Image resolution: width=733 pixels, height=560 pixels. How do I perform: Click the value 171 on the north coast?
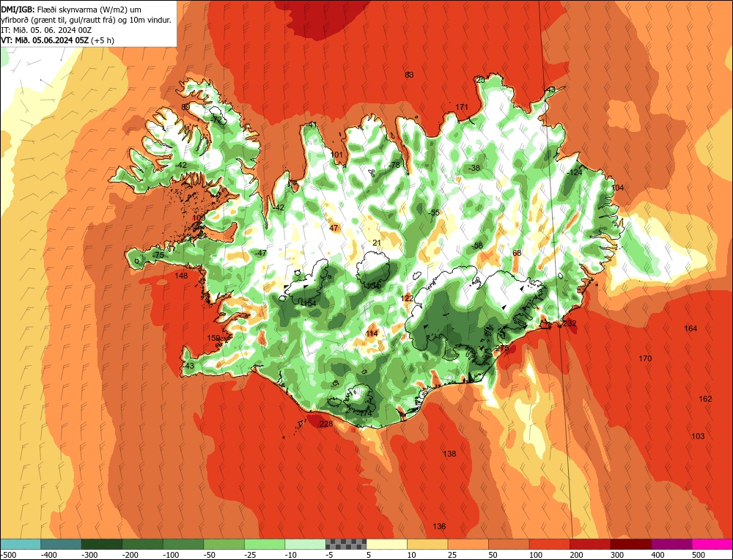pos(462,107)
